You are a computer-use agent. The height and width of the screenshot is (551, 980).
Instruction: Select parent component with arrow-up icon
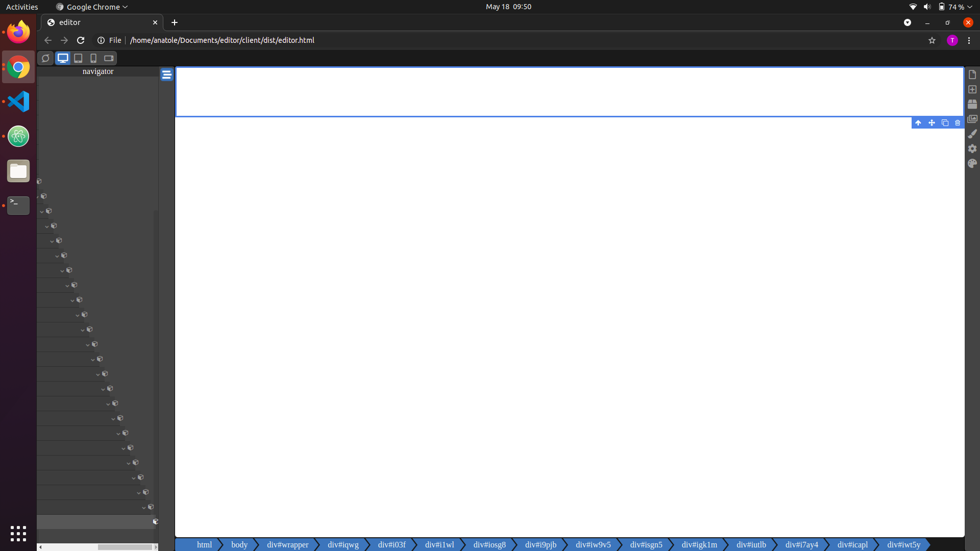pos(918,123)
